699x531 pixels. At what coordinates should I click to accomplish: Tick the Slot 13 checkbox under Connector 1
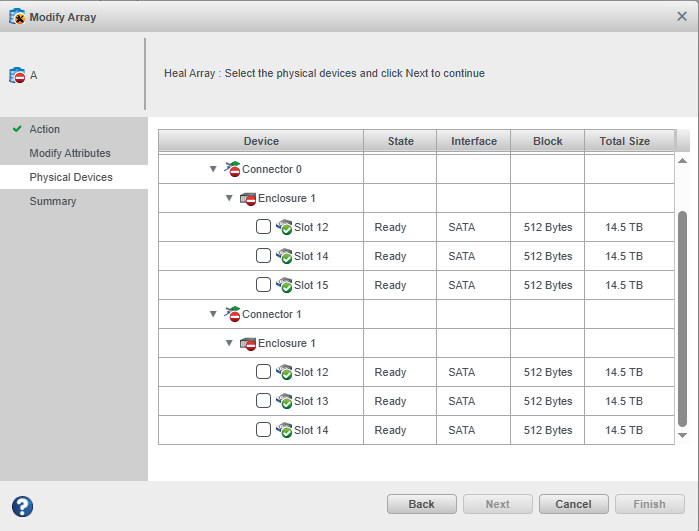263,401
